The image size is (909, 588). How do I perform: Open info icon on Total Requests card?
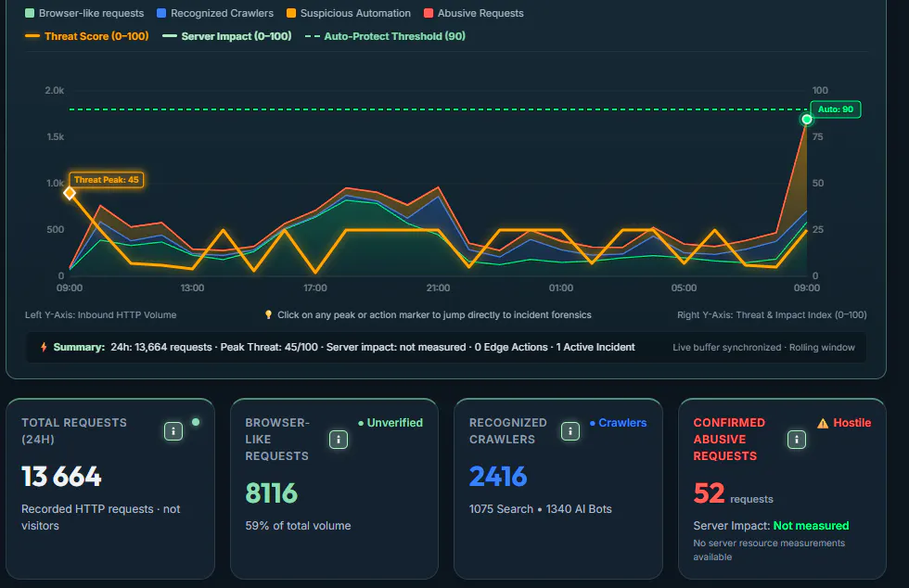pos(173,431)
